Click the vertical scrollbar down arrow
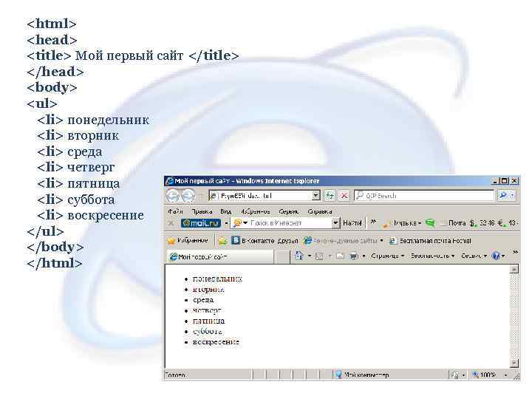 point(514,363)
